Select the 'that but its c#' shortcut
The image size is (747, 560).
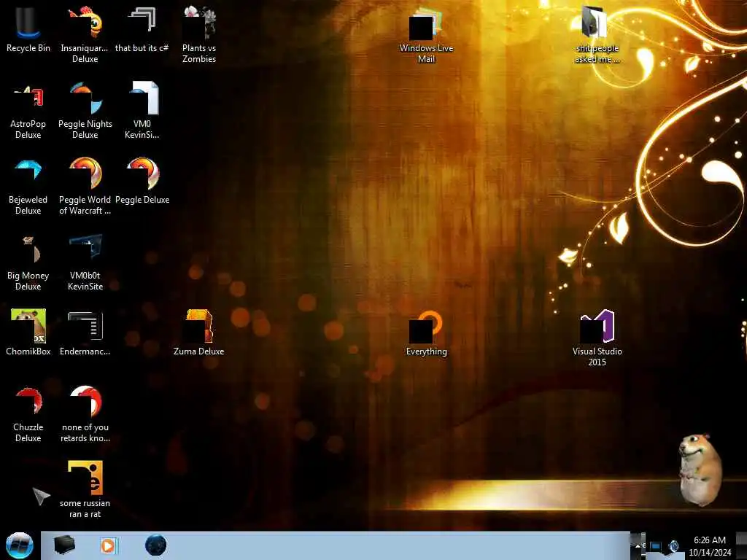tap(142, 29)
